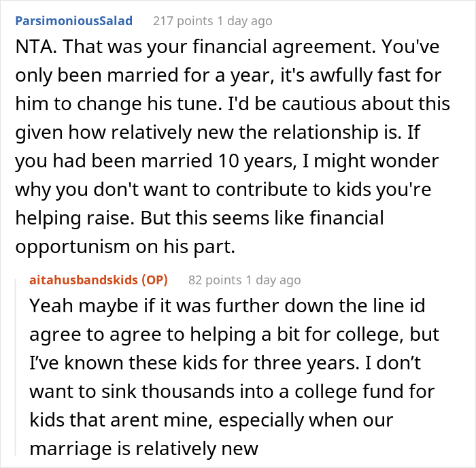The width and height of the screenshot is (476, 468).
Task: Click the 217 points score
Action: [x=183, y=21]
